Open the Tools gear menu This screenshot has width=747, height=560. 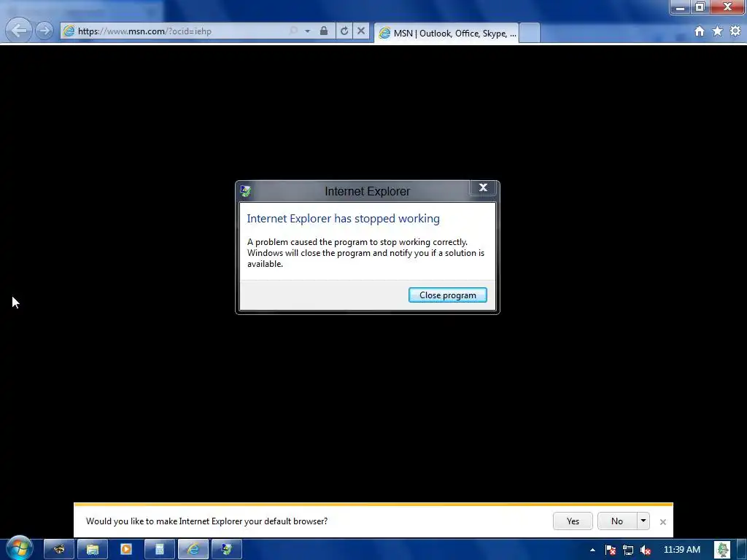tap(735, 31)
